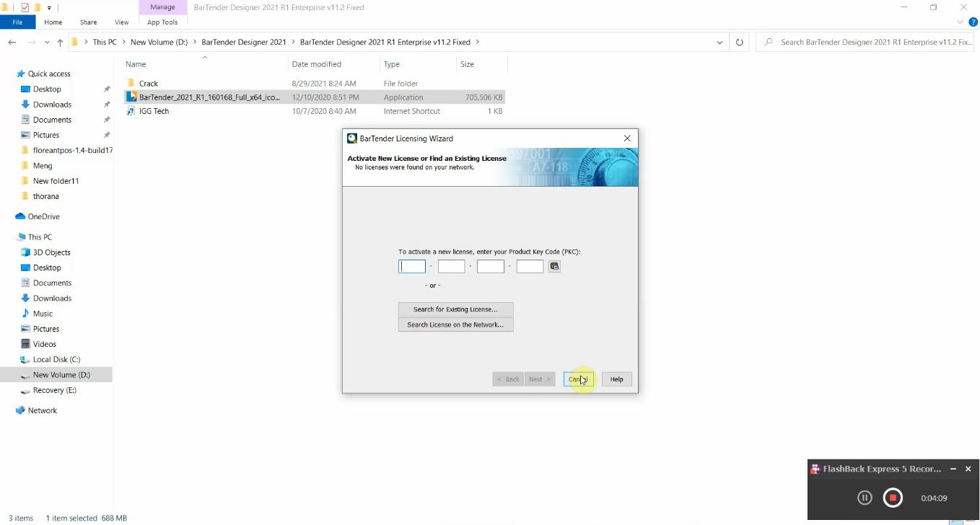Open the thorana folder
The height and width of the screenshot is (525, 980).
[45, 196]
